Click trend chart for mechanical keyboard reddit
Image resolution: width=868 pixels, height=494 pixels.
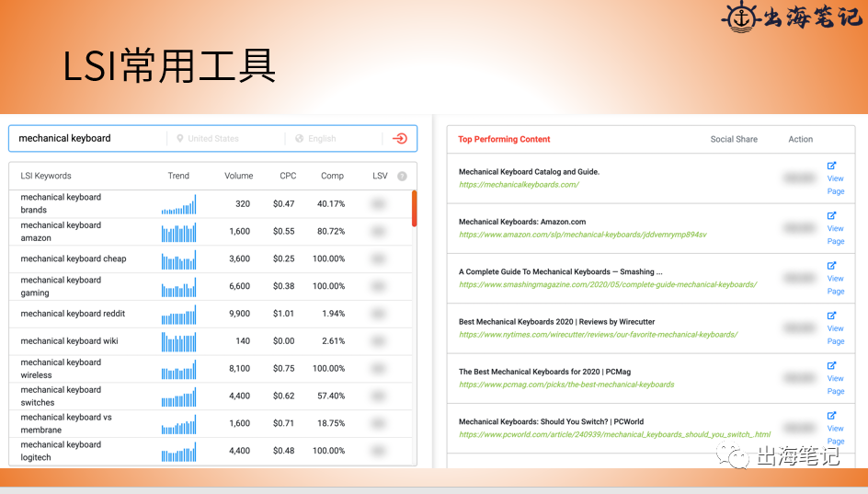(178, 314)
